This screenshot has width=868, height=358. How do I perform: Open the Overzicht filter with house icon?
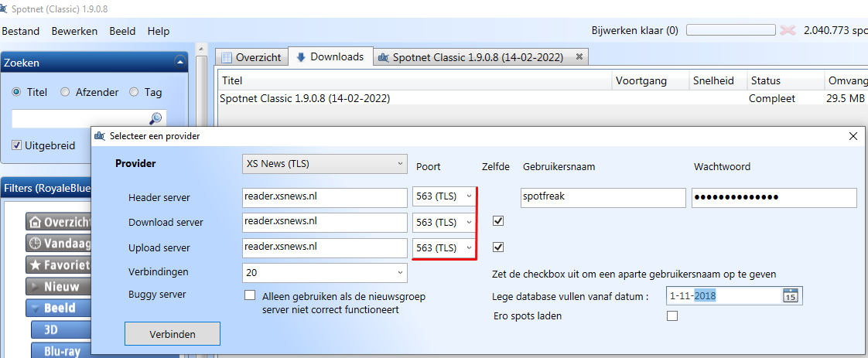click(58, 222)
